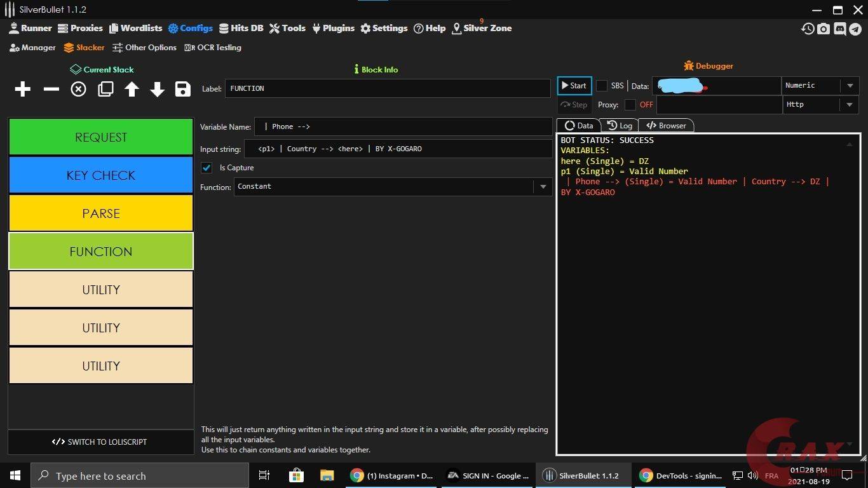The width and height of the screenshot is (868, 488).
Task: Switch to the Log tab
Action: (620, 126)
